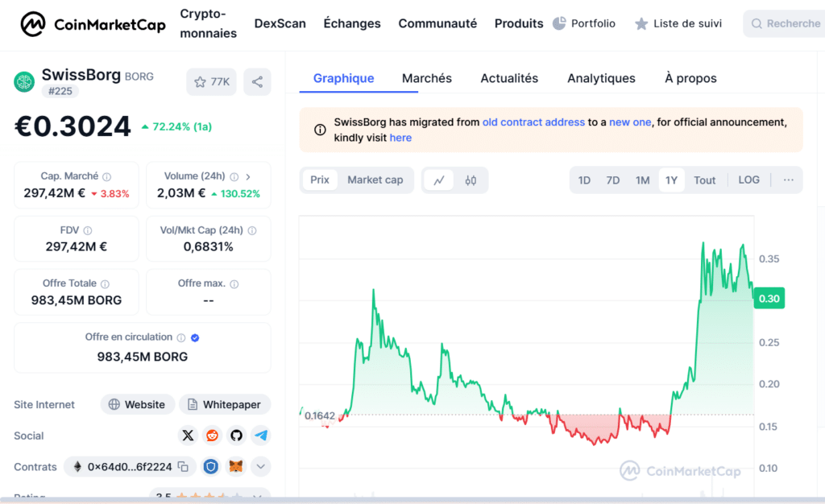Switch to the Graphique tab
The width and height of the screenshot is (825, 504).
(343, 78)
